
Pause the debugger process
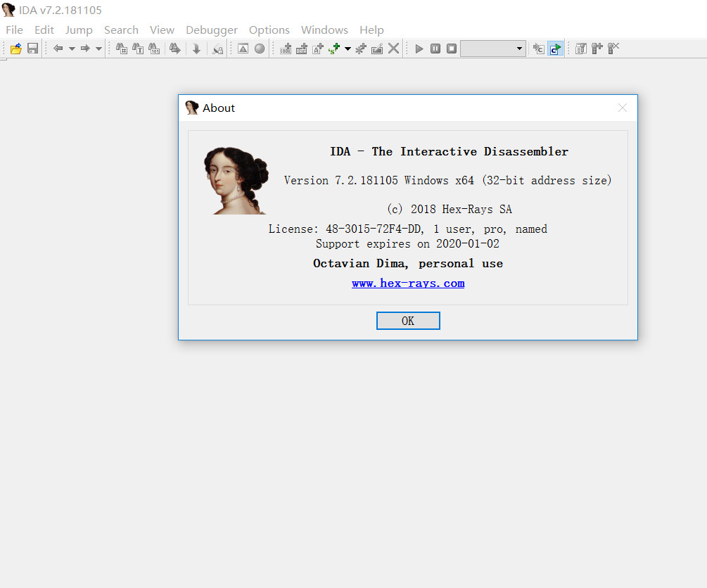point(435,49)
